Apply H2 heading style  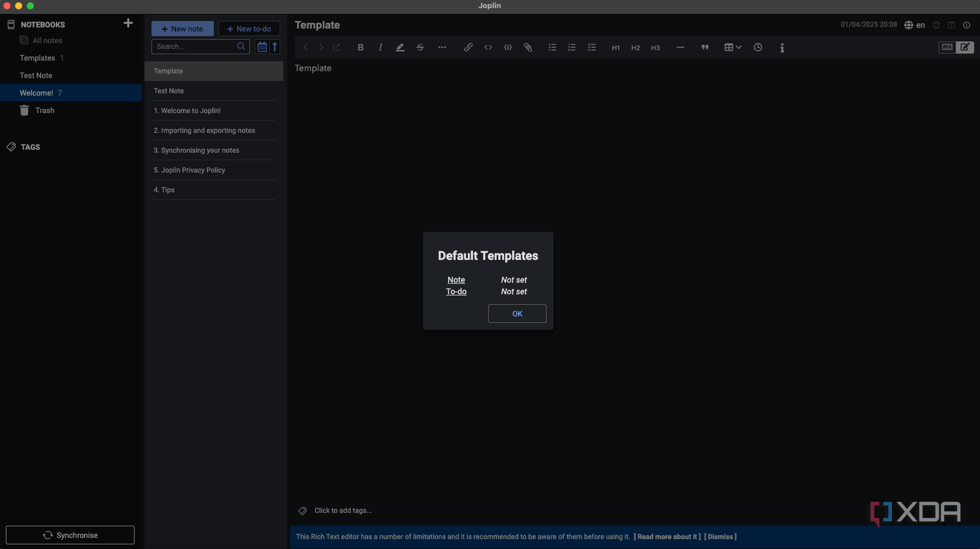click(x=636, y=48)
